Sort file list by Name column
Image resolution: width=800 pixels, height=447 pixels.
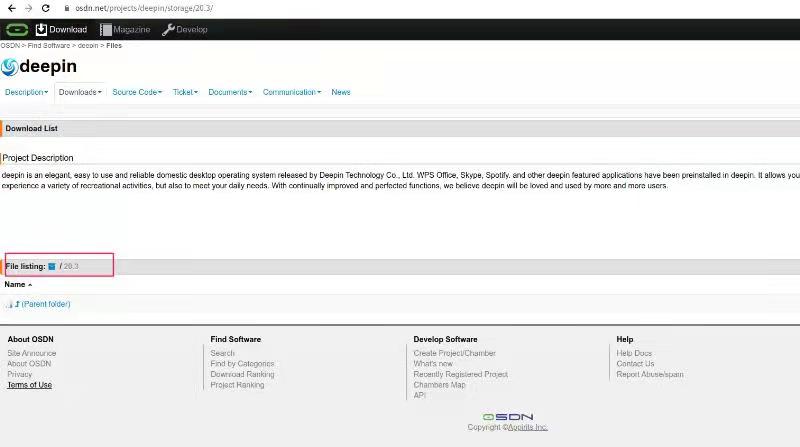(18, 285)
